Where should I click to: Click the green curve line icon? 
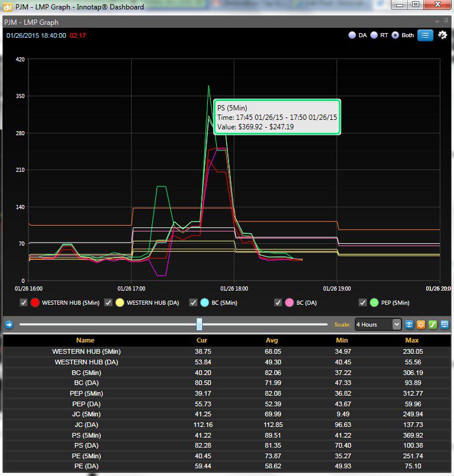point(433,324)
